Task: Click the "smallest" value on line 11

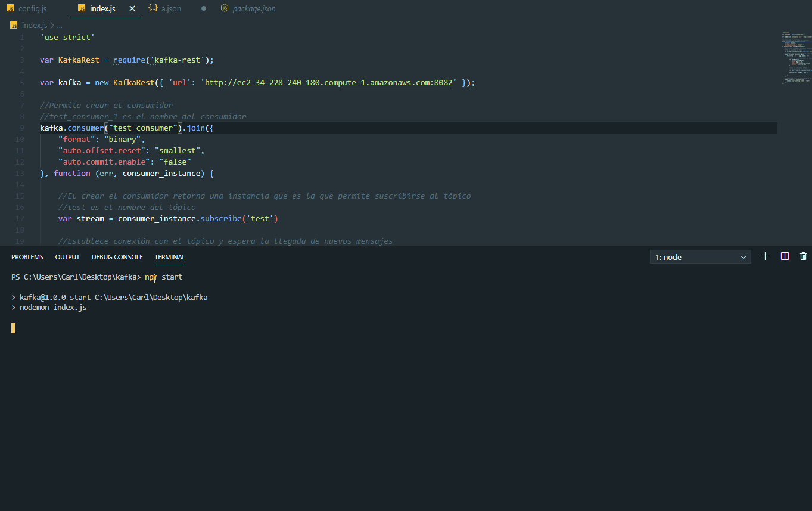Action: tap(178, 151)
